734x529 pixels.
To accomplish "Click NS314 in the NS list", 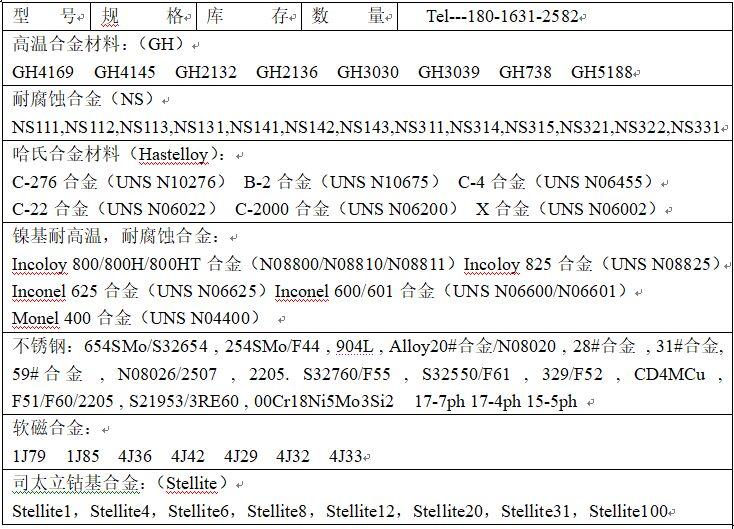I will pos(475,127).
